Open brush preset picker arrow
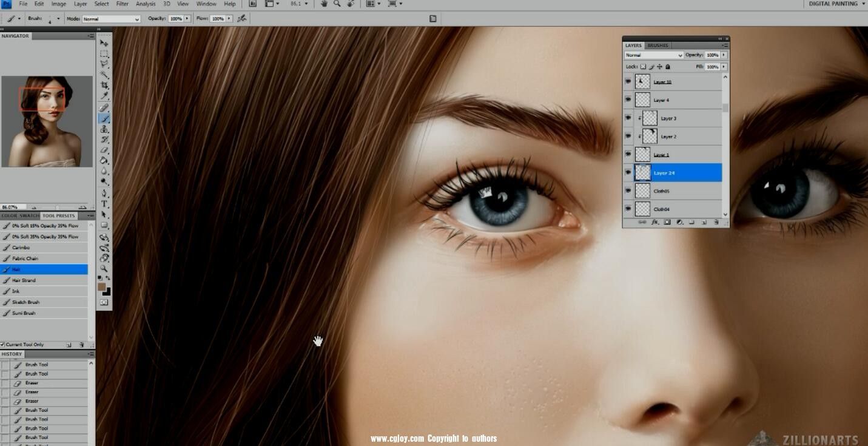Viewport: 868px width, 446px height. (x=58, y=19)
